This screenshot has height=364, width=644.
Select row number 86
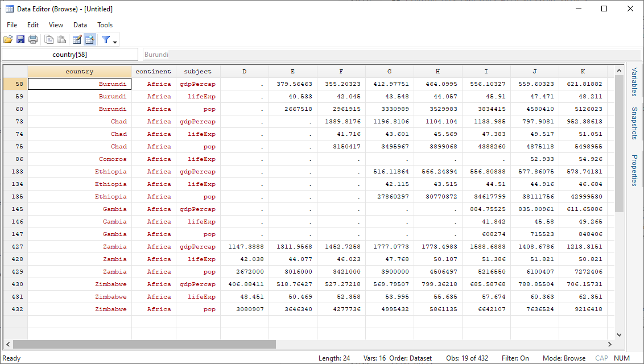coord(15,159)
